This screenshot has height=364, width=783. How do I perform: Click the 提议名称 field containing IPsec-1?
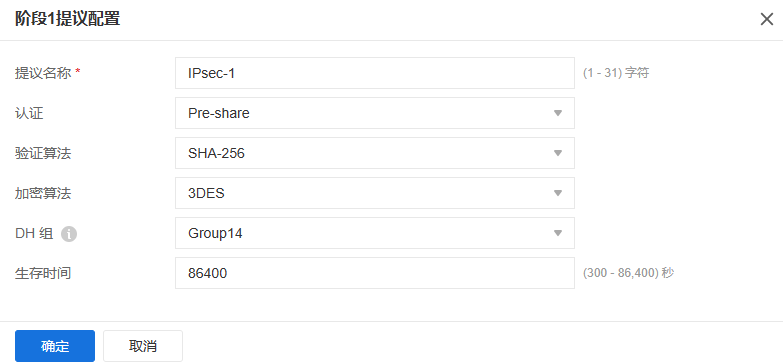[375, 73]
